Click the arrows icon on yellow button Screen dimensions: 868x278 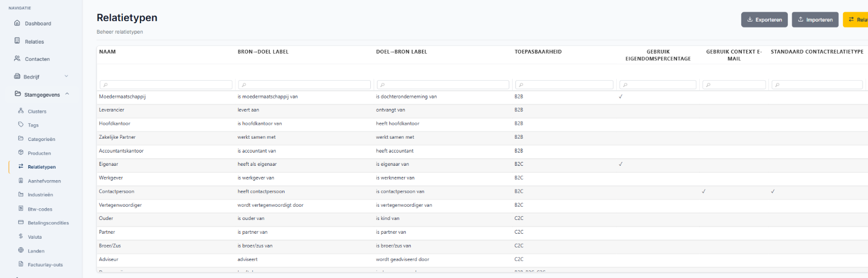click(x=851, y=20)
